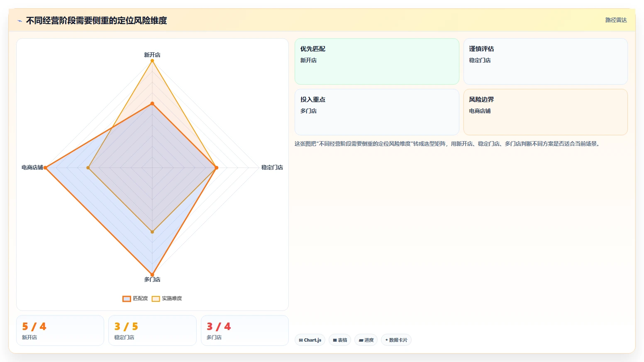Viewport: 644px width, 362px height.
Task: Click the 电商店铺 axis label on the radar
Action: click(x=32, y=167)
